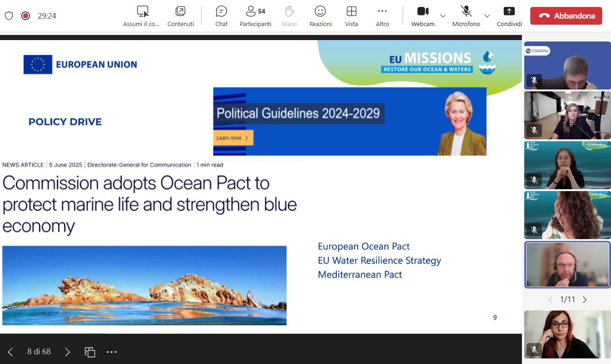Click the Directorate-General for Communication label
611x364 pixels.
click(x=139, y=165)
